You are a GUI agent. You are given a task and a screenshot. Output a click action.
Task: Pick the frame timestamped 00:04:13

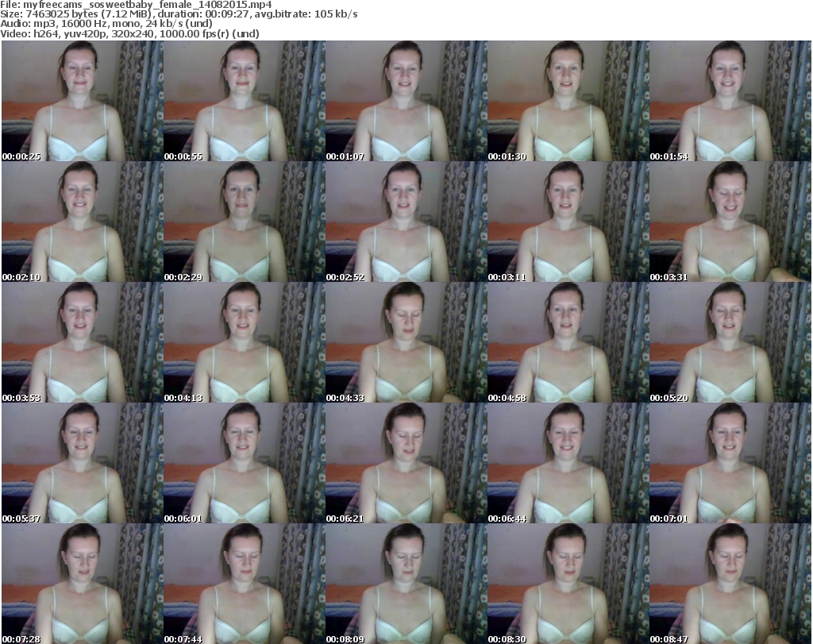[245, 343]
